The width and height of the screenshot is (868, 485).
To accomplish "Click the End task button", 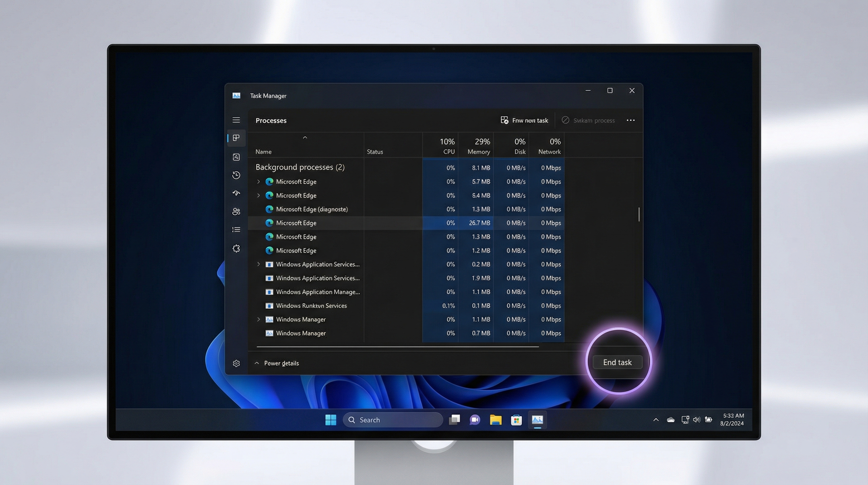I will coord(617,362).
